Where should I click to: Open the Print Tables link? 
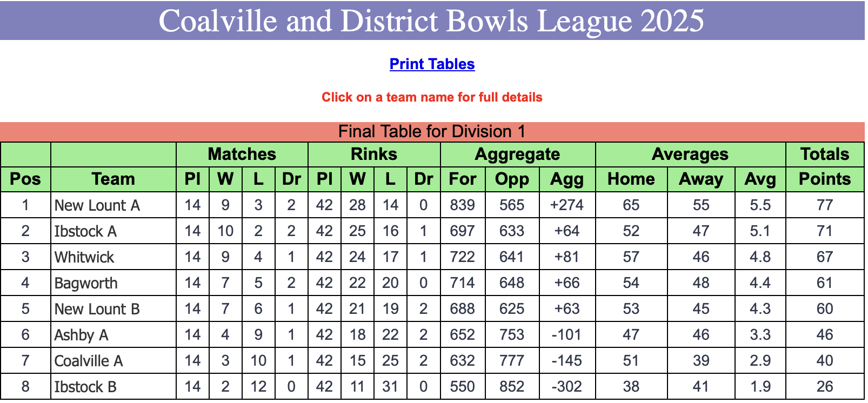(x=432, y=64)
